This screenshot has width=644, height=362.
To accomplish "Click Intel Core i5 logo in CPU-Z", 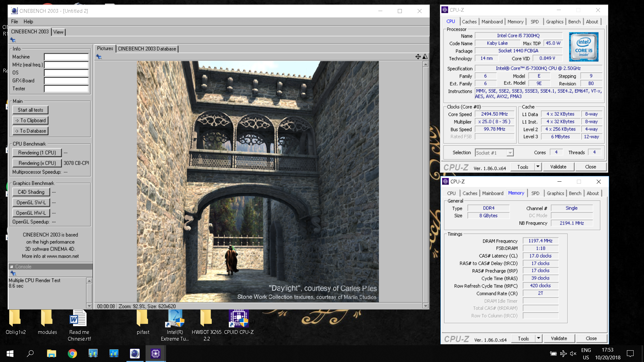I will [584, 47].
